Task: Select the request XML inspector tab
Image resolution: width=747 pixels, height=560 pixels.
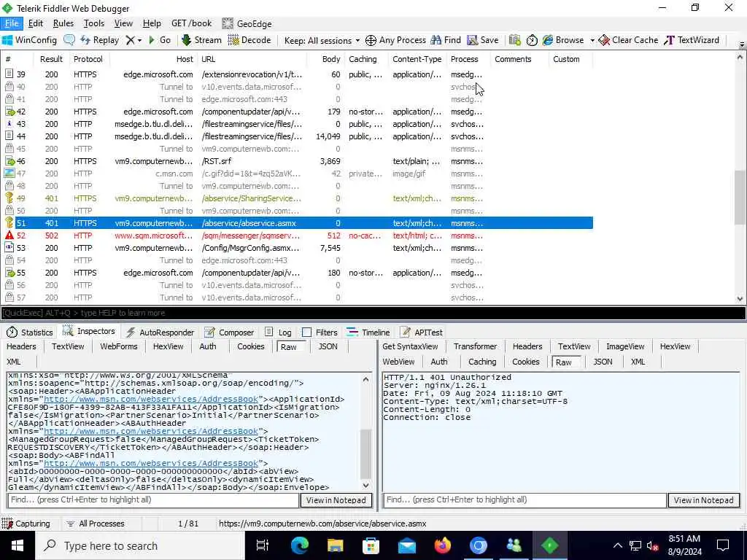Action: 14,362
